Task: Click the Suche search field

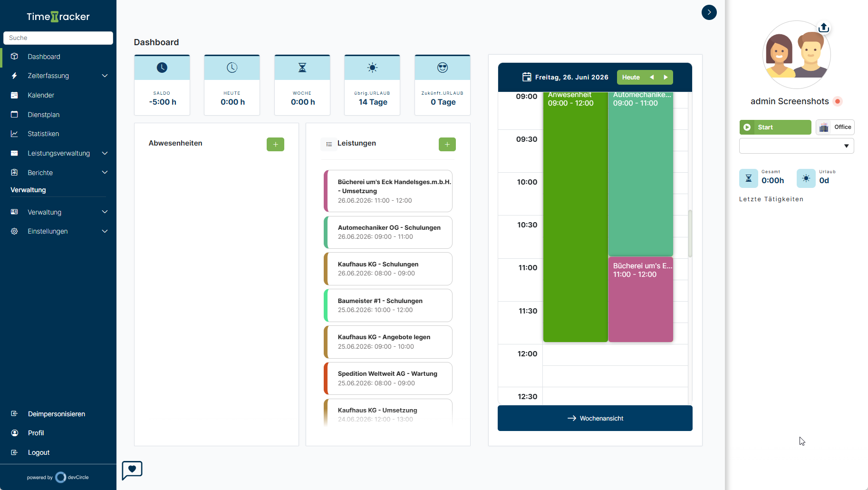Action: pos(58,38)
